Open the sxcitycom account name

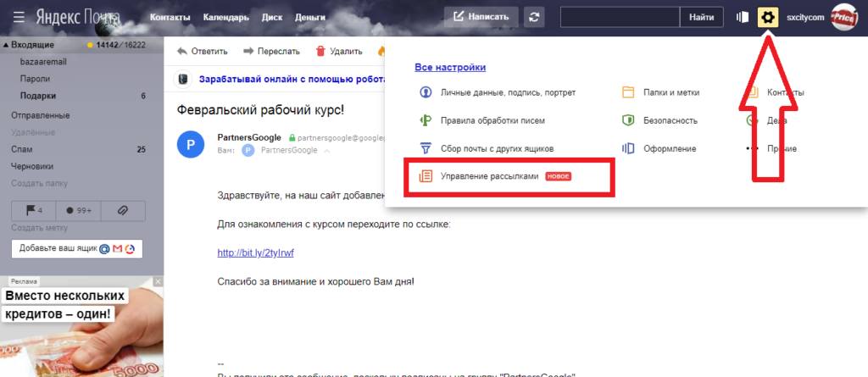(x=805, y=18)
